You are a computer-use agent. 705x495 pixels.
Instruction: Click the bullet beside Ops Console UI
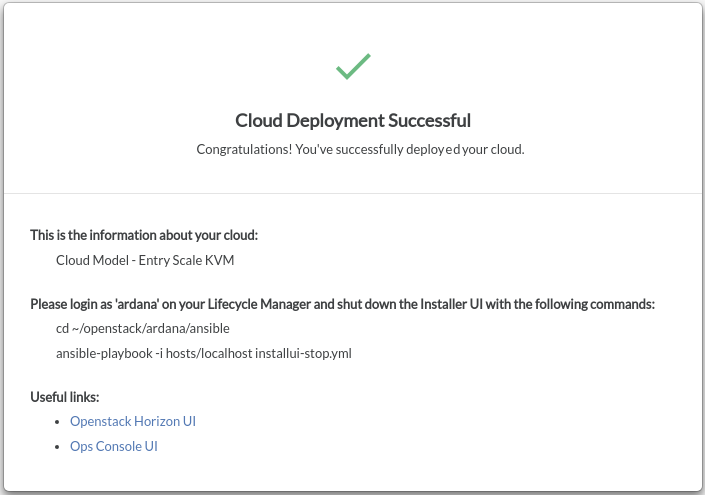[x=60, y=447]
